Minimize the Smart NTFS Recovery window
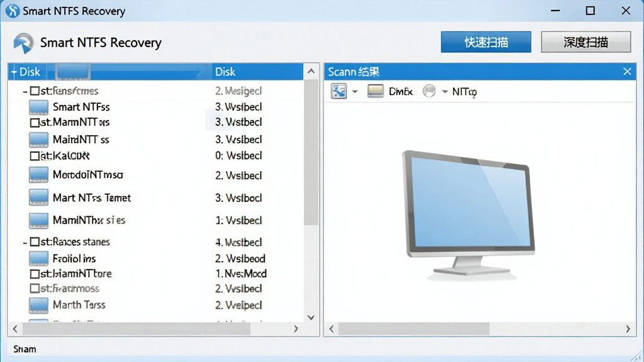 tap(555, 11)
